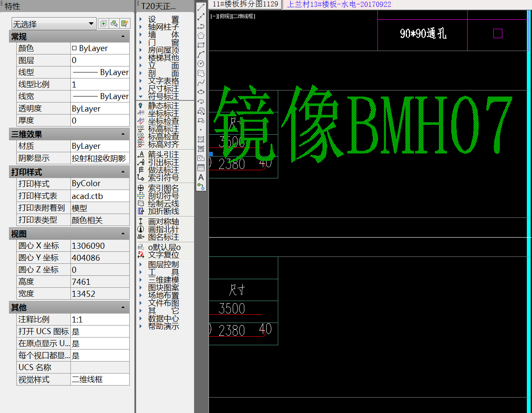Open the 打开 UCS 图标 value field
Image resolution: width=532 pixels, height=413 pixels.
point(100,332)
